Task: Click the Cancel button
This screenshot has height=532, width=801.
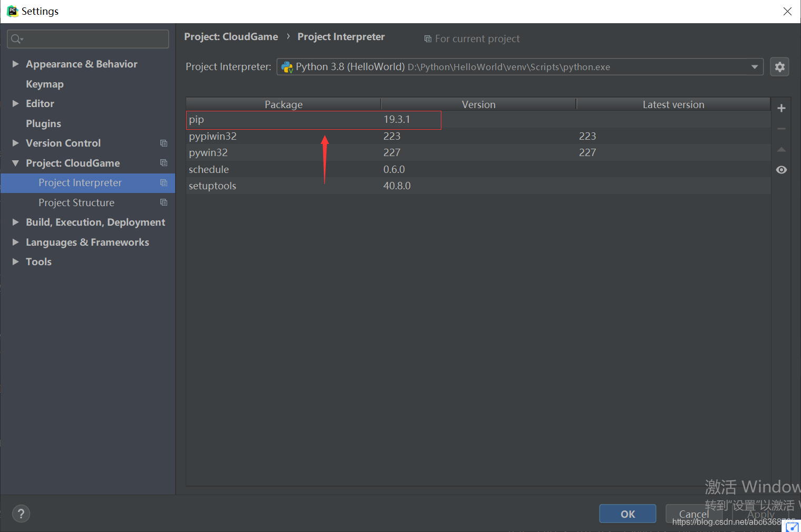Action: pos(693,514)
